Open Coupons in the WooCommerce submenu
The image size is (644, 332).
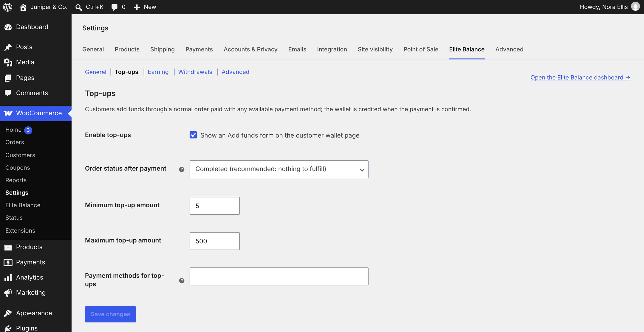pyautogui.click(x=18, y=168)
